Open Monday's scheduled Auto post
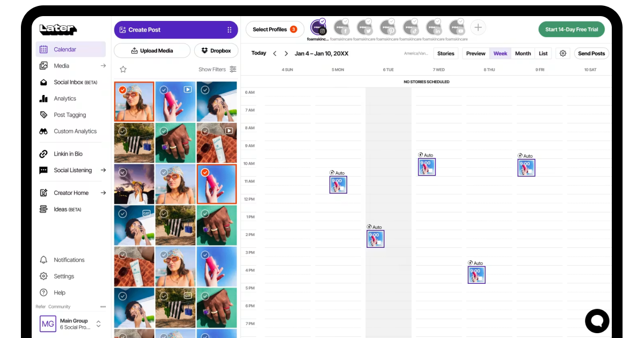The height and width of the screenshot is (338, 644). (x=338, y=185)
